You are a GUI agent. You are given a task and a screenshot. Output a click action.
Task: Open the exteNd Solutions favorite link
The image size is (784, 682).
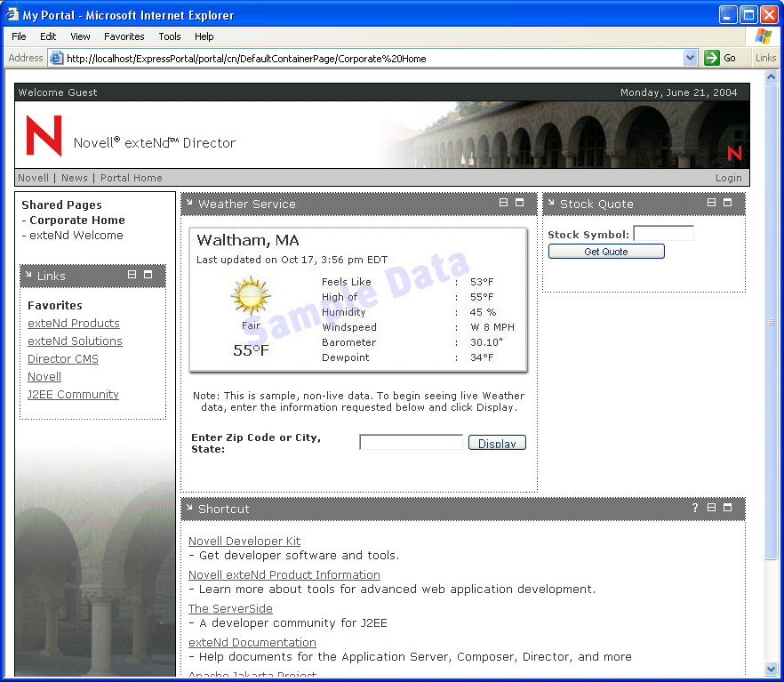(75, 341)
